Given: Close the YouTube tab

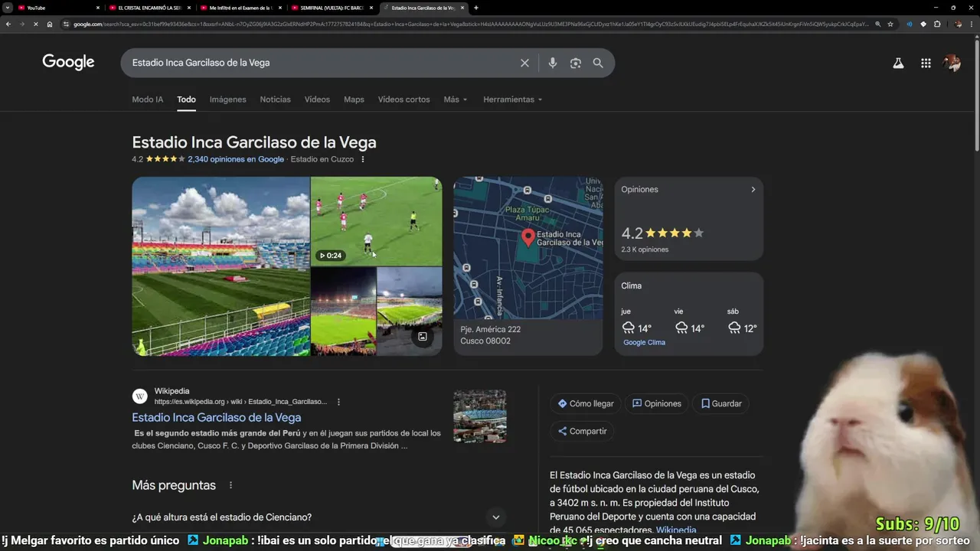Looking at the screenshot, I should click(98, 8).
